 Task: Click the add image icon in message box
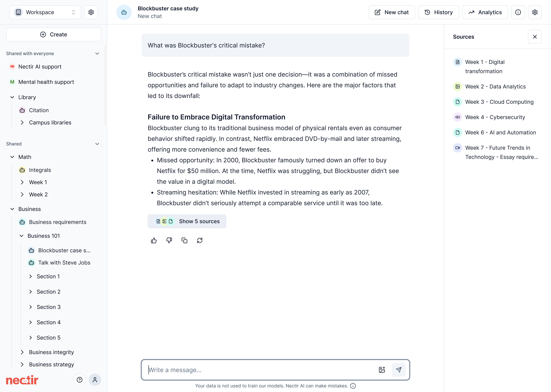click(382, 370)
